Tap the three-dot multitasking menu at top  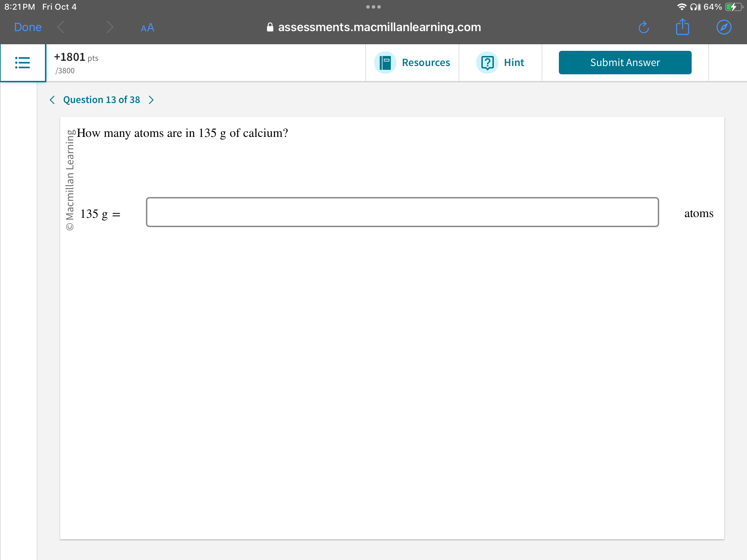pos(373,7)
